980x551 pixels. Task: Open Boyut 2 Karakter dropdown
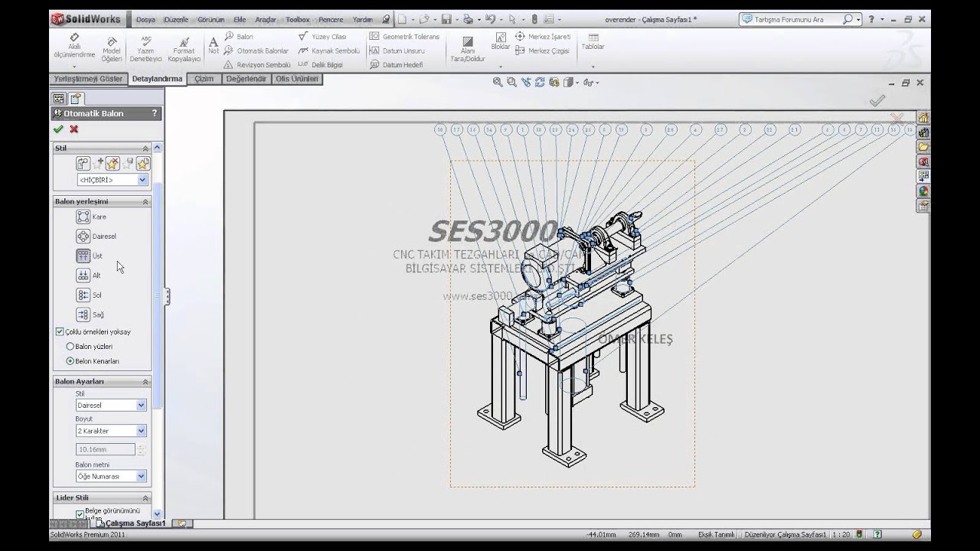tap(111, 431)
